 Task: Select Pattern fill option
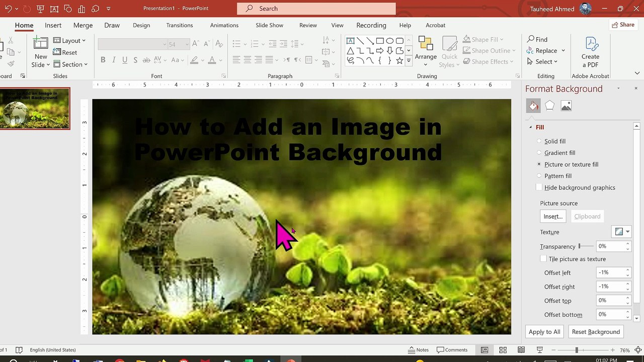(x=539, y=176)
